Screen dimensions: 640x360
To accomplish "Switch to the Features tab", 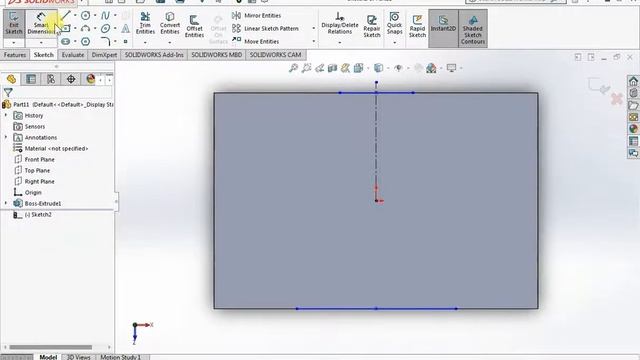I will click(x=15, y=55).
